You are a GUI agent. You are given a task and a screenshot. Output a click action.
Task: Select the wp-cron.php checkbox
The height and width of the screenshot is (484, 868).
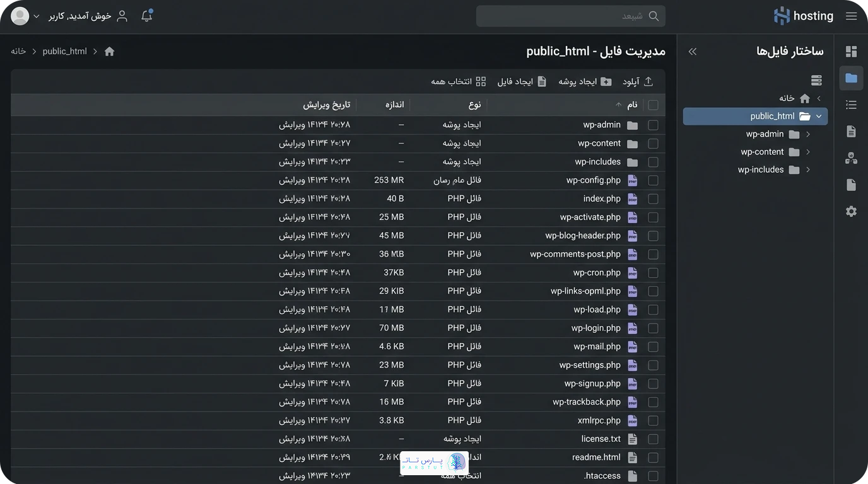[x=653, y=273]
